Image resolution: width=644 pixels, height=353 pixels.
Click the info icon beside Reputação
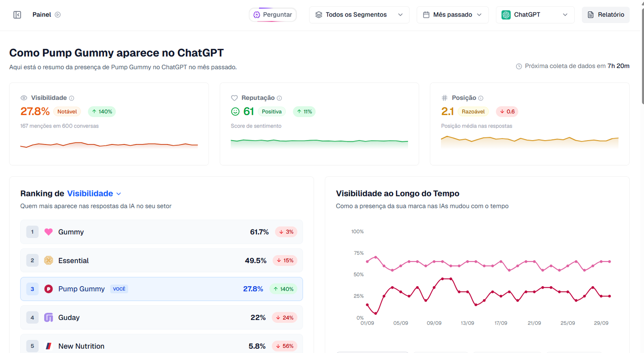click(x=279, y=98)
